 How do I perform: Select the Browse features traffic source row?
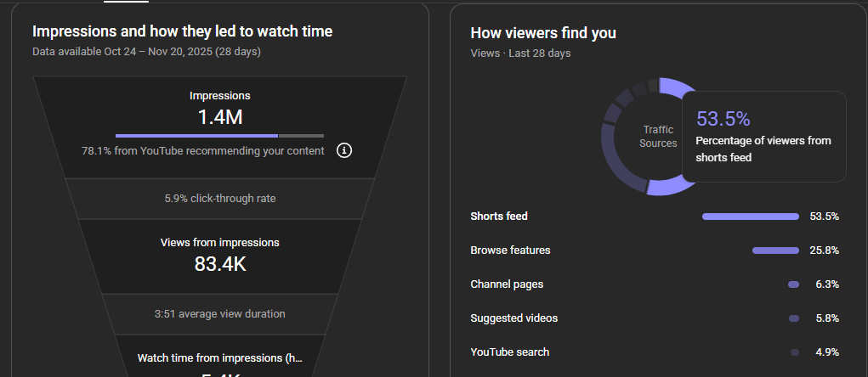(655, 250)
